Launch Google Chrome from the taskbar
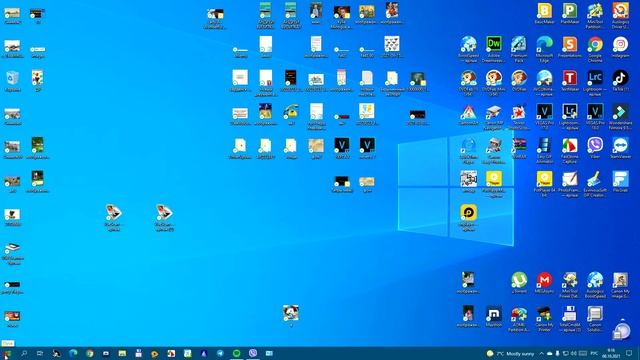This screenshot has width=640, height=360. pyautogui.click(x=89, y=353)
